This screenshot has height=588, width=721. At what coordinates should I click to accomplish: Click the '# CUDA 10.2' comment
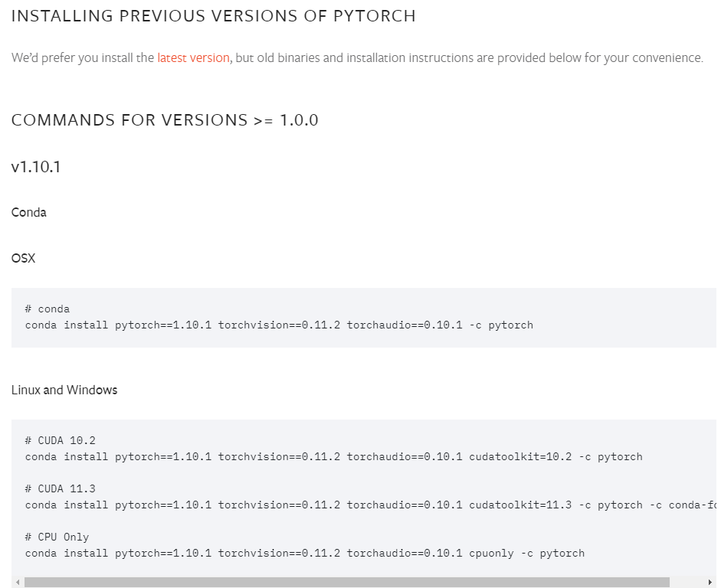point(61,441)
